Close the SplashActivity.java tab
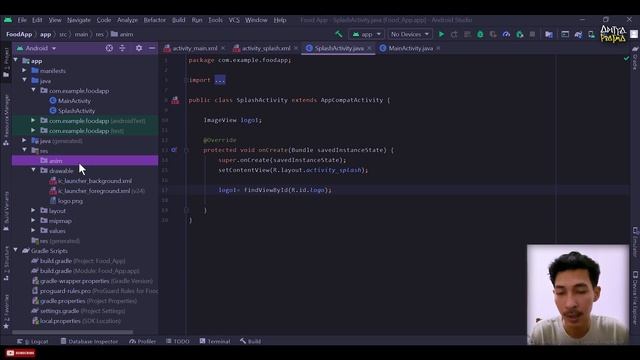 [x=369, y=48]
